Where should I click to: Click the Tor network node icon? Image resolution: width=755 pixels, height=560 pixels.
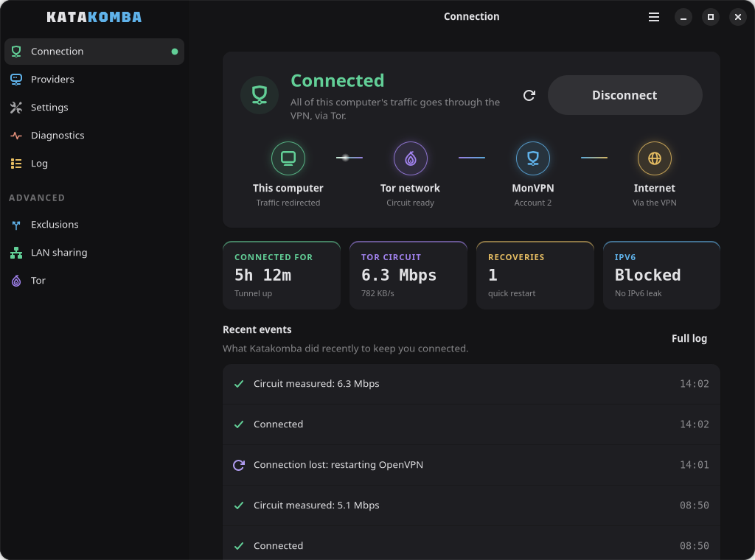click(411, 158)
